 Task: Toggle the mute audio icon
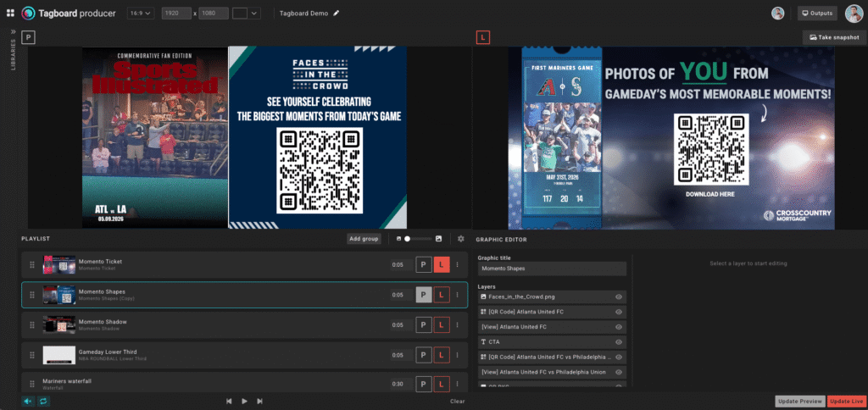(x=28, y=402)
